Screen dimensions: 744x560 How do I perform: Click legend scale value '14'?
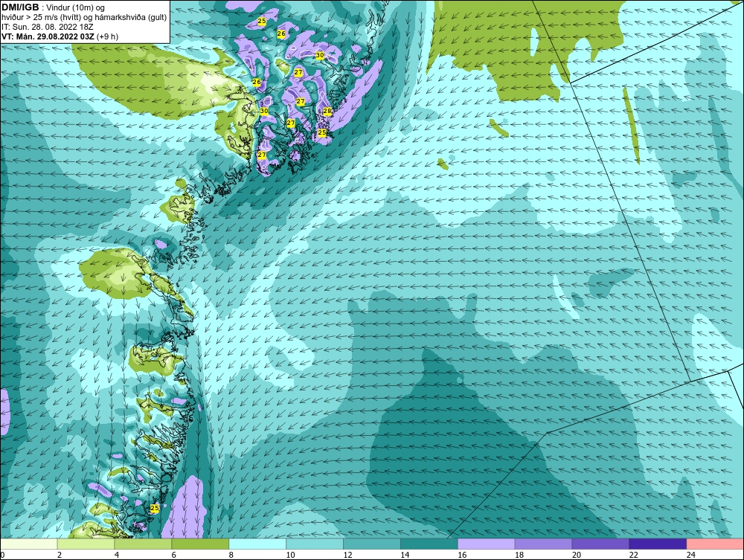405,555
